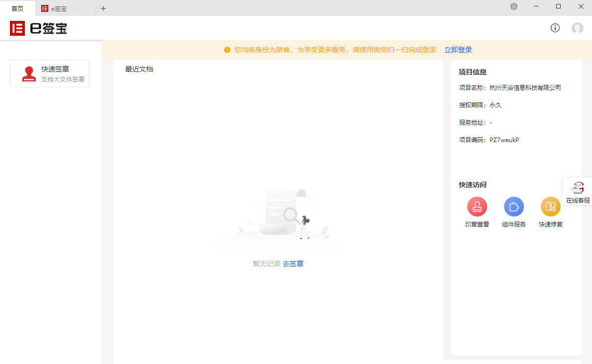
Task: Switch to the 首页 tab
Action: 17,8
